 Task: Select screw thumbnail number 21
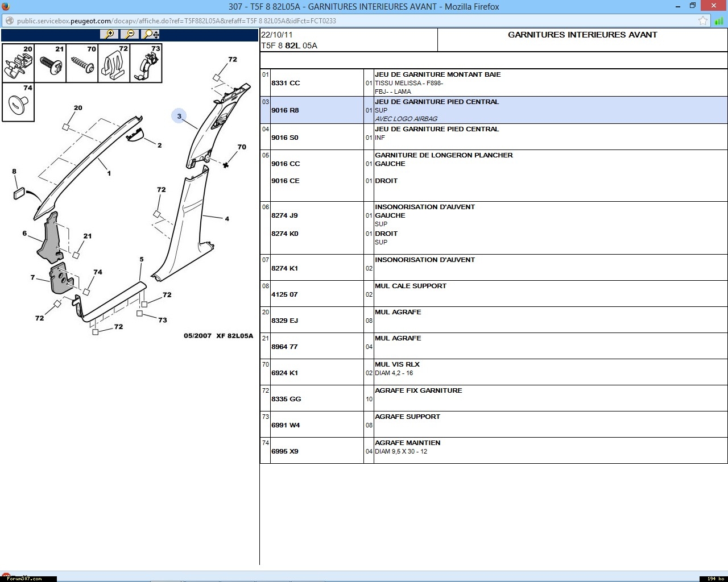pyautogui.click(x=50, y=64)
